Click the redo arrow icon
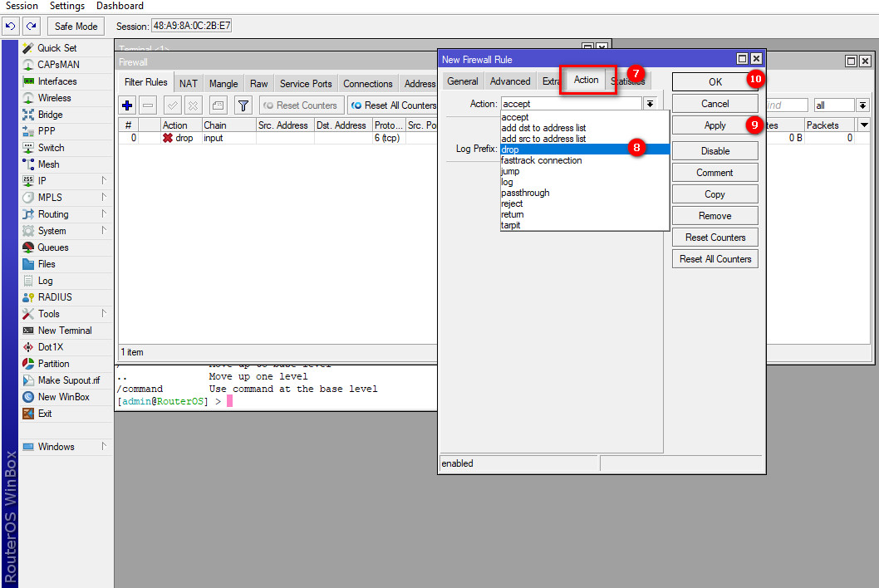This screenshot has width=879, height=588. tap(31, 27)
